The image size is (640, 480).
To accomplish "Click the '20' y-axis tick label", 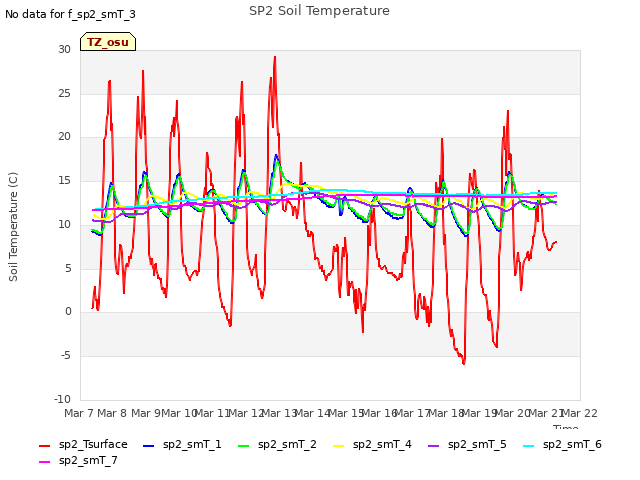I will point(64,137).
